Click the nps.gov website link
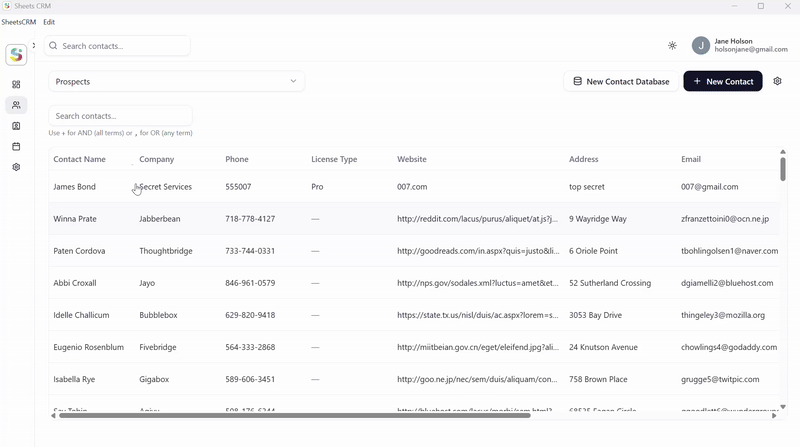Screen dimensions: 800x447 478,283
